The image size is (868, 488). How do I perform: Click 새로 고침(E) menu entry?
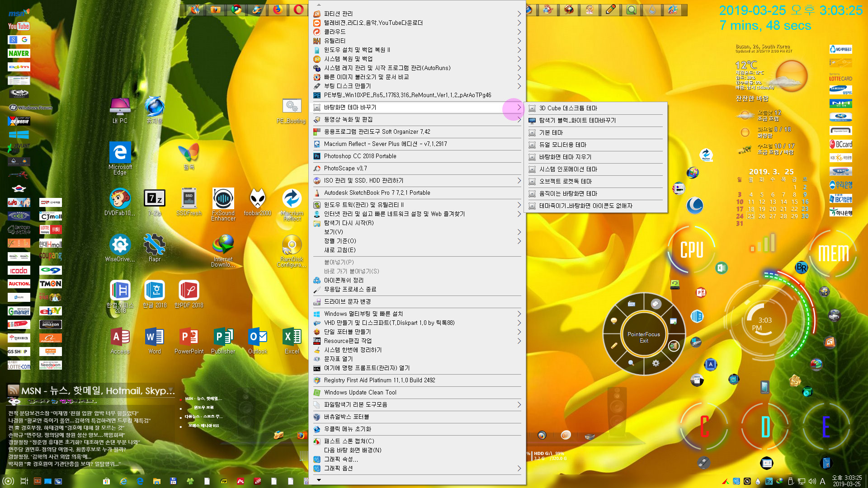coord(417,250)
